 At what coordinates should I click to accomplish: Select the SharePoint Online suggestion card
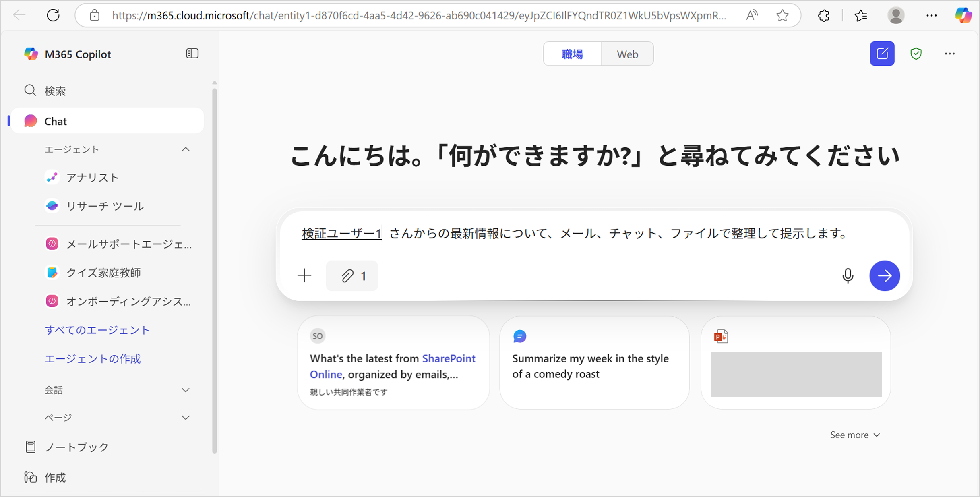click(x=393, y=362)
